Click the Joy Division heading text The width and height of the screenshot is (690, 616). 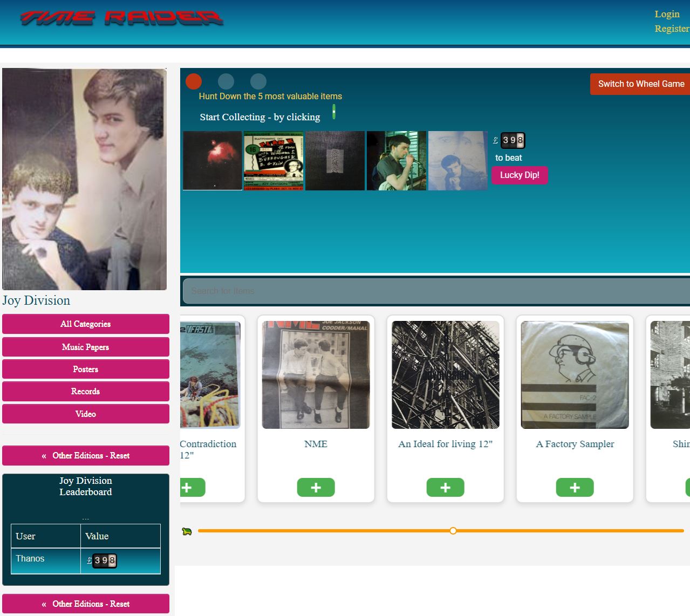36,300
